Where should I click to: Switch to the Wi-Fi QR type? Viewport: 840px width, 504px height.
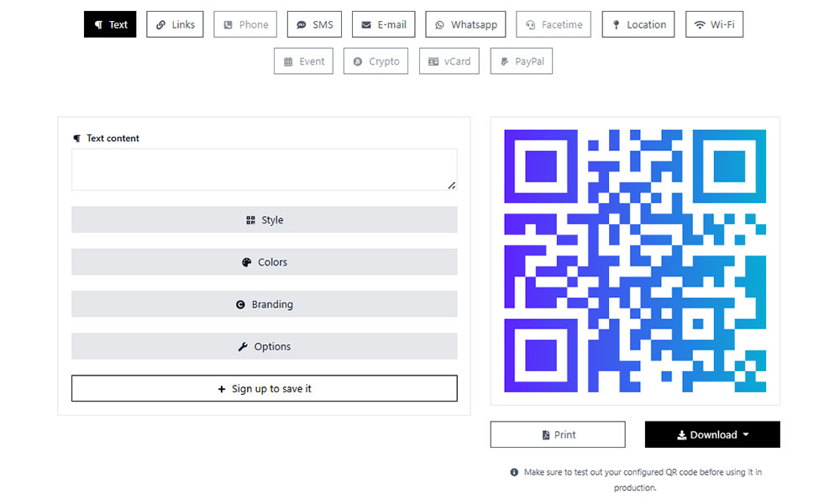(714, 24)
